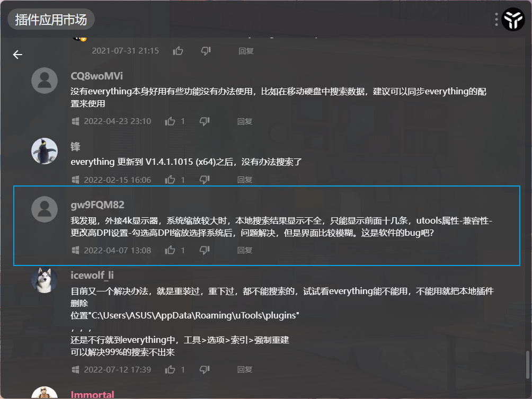Click Windows icon beside 2022-04-23 23:10
The image size is (532, 399).
click(76, 121)
